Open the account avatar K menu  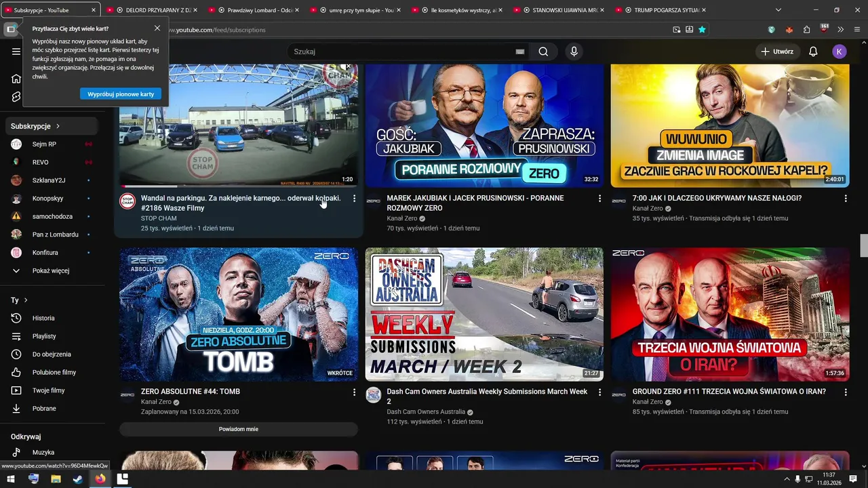pos(840,52)
